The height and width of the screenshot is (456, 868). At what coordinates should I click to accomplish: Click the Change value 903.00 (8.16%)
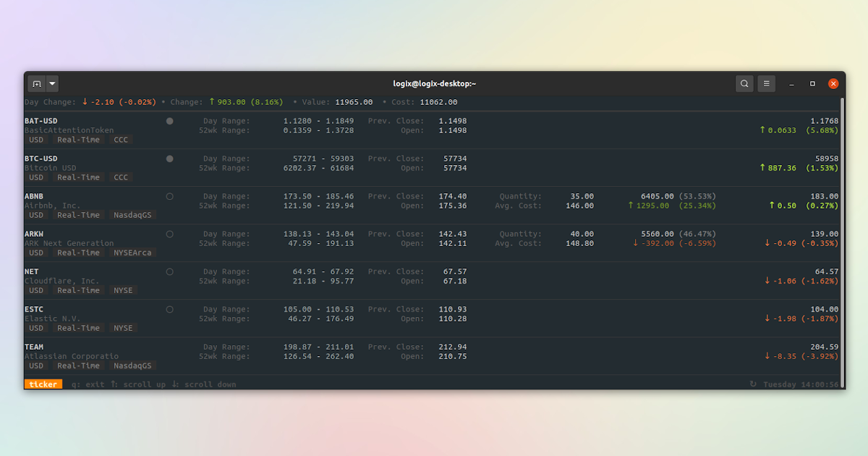(246, 102)
